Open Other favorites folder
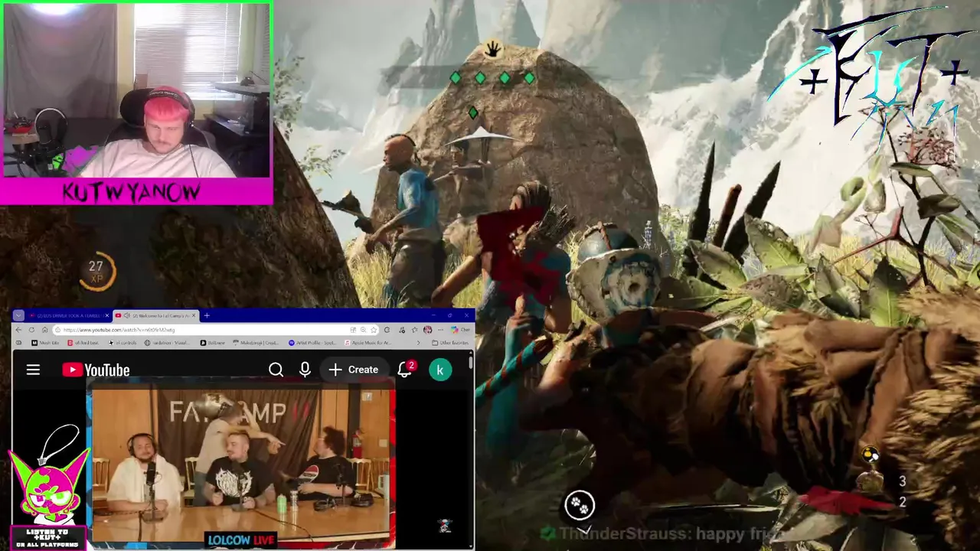The height and width of the screenshot is (551, 980). point(450,343)
